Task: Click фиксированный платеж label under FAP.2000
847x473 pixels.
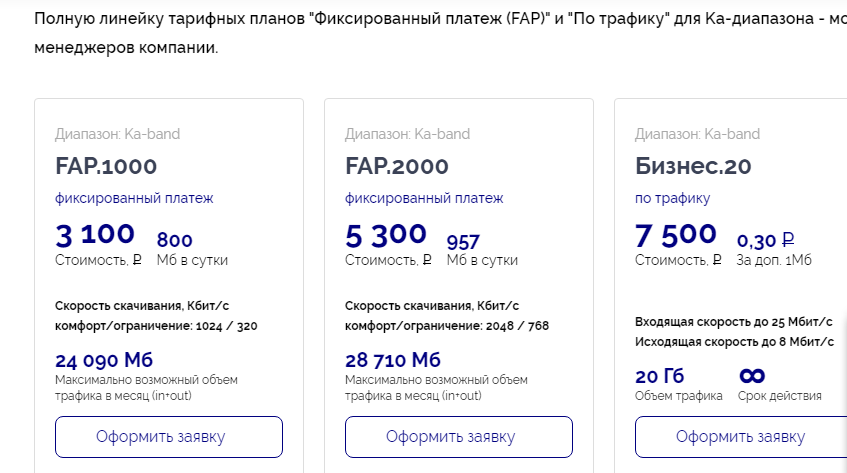Action: [x=424, y=198]
